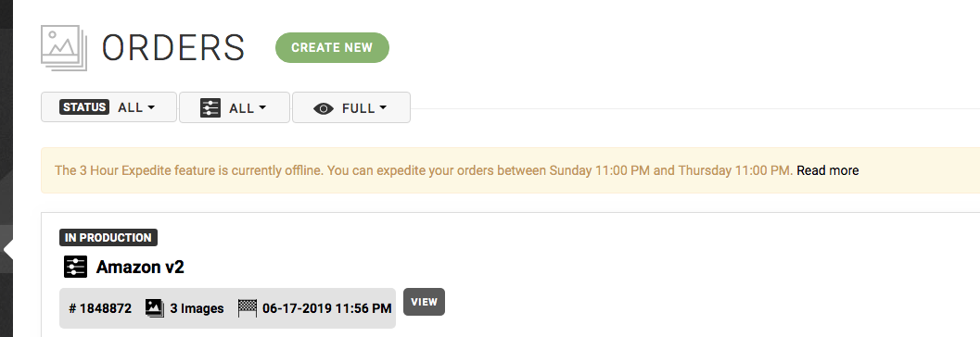Click the 06-17-2019 11:56 PM deadline

click(x=327, y=308)
